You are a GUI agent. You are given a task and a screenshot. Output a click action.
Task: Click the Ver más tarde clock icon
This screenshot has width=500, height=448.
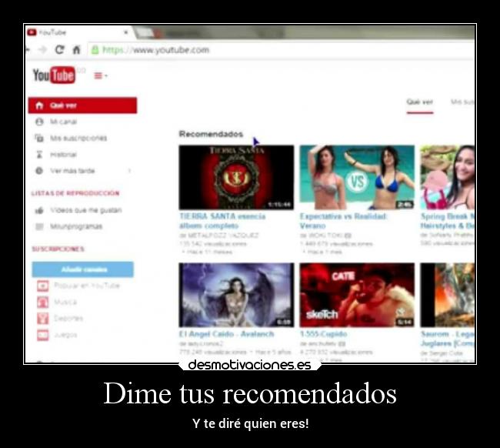[x=39, y=171]
